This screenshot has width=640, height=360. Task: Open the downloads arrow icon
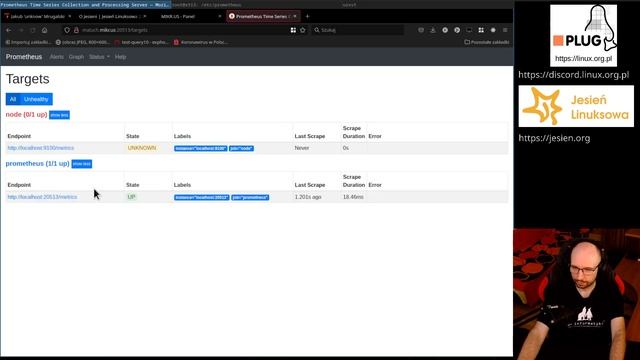pos(433,30)
